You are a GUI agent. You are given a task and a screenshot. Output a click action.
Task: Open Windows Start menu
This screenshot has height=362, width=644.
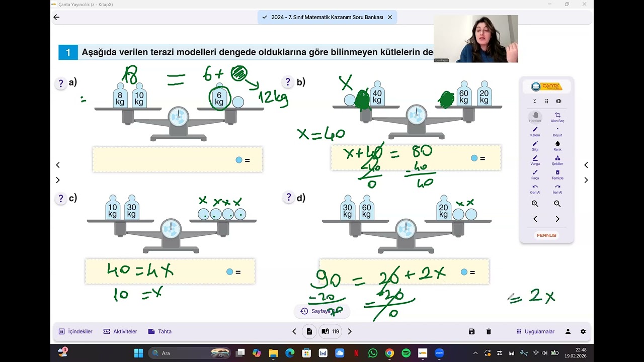(138, 353)
